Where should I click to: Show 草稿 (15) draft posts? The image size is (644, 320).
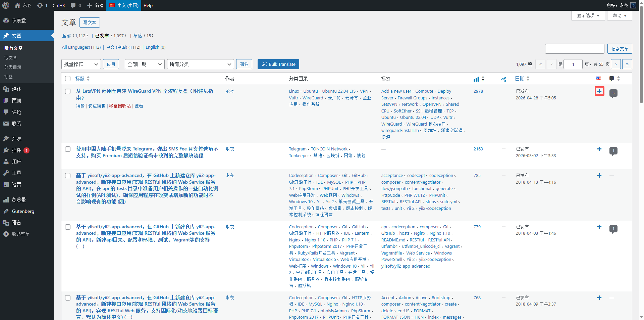[144, 36]
